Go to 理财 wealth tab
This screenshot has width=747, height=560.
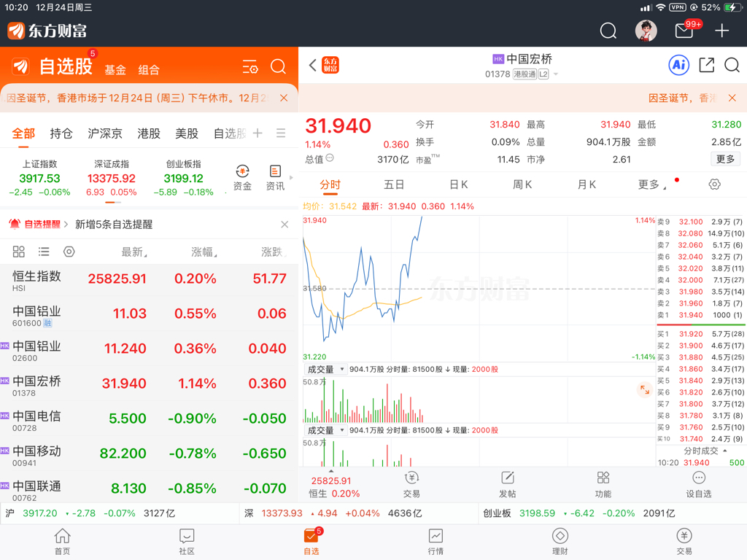(x=560, y=542)
